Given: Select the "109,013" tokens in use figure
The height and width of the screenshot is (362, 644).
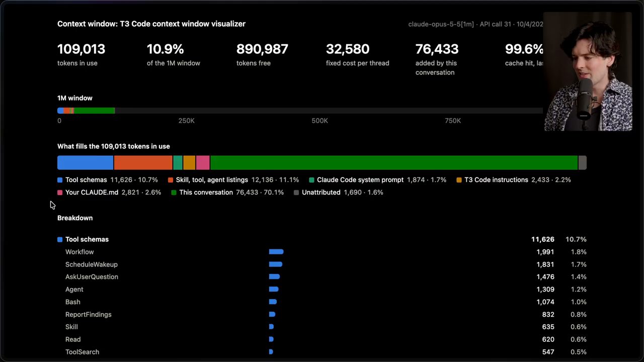Looking at the screenshot, I should (x=81, y=49).
